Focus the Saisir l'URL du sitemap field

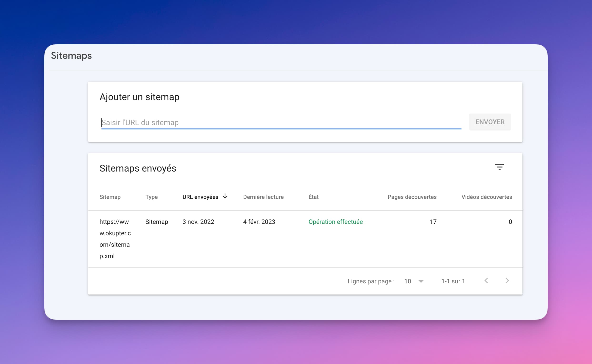click(x=281, y=123)
